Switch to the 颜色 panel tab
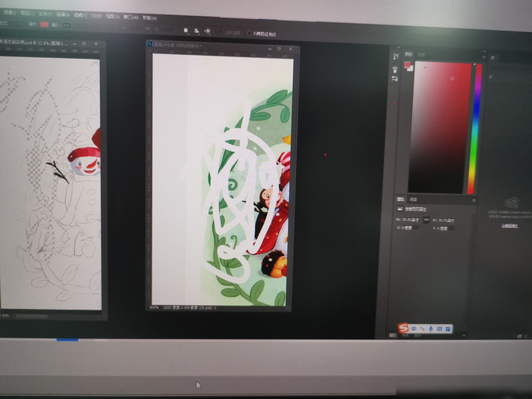The image size is (532, 399). coord(408,54)
